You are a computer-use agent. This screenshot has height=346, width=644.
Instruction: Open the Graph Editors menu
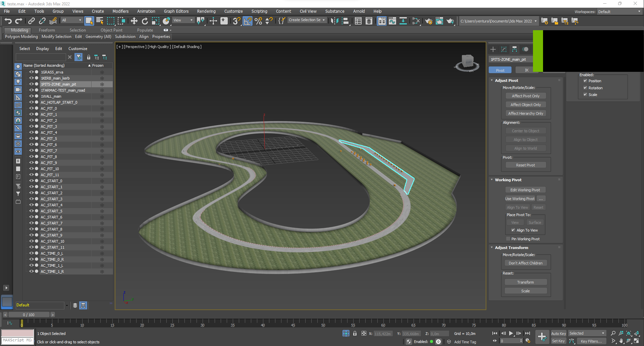pyautogui.click(x=176, y=11)
